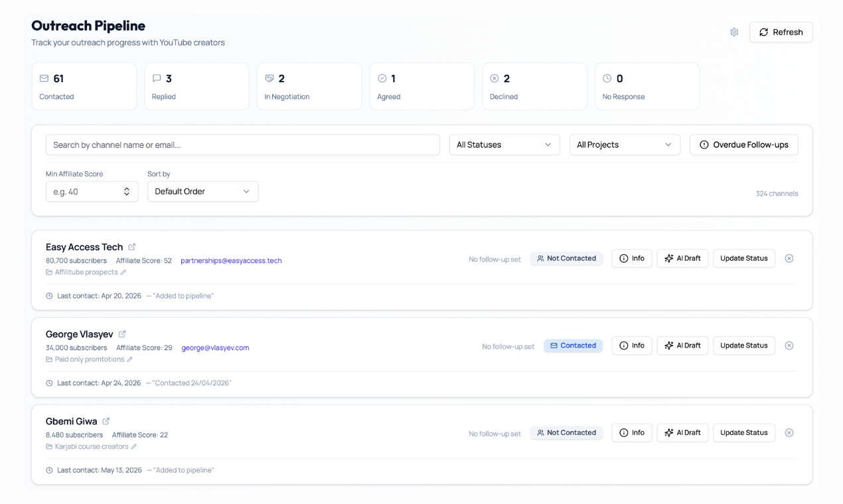The height and width of the screenshot is (504, 843).
Task: Click 80,700 subscribers text
Action: 76,261
